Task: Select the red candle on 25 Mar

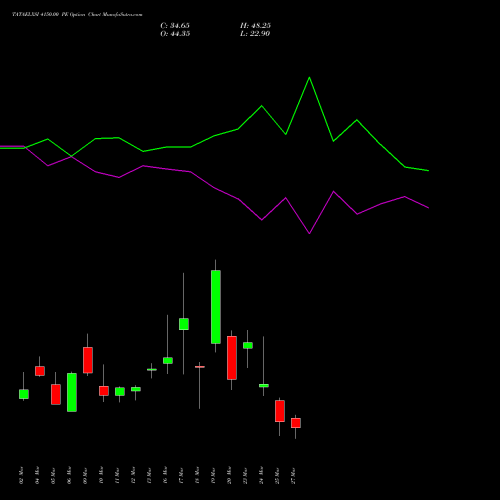Action: 280,411
